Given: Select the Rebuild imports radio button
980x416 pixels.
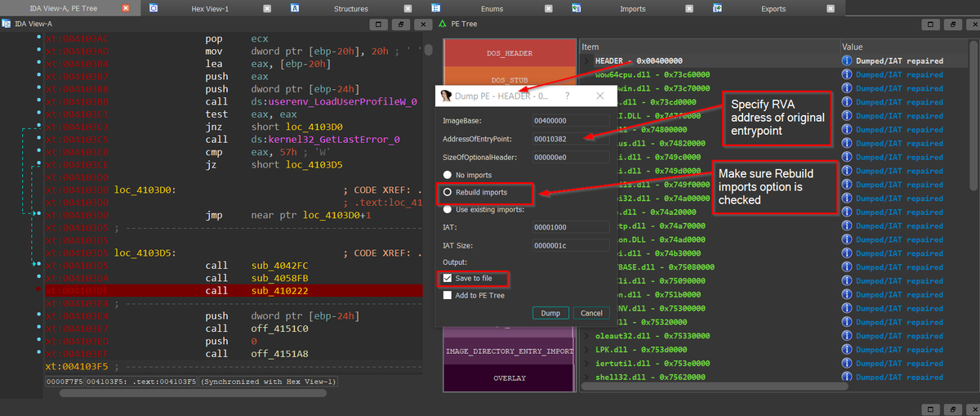Looking at the screenshot, I should tap(447, 193).
